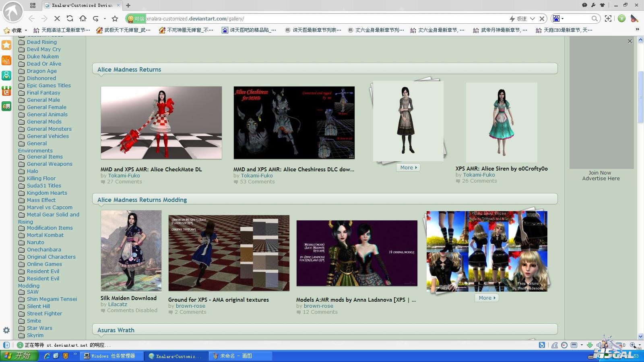This screenshot has width=644, height=362.
Task: Click the Join Now ad link
Action: point(600,173)
